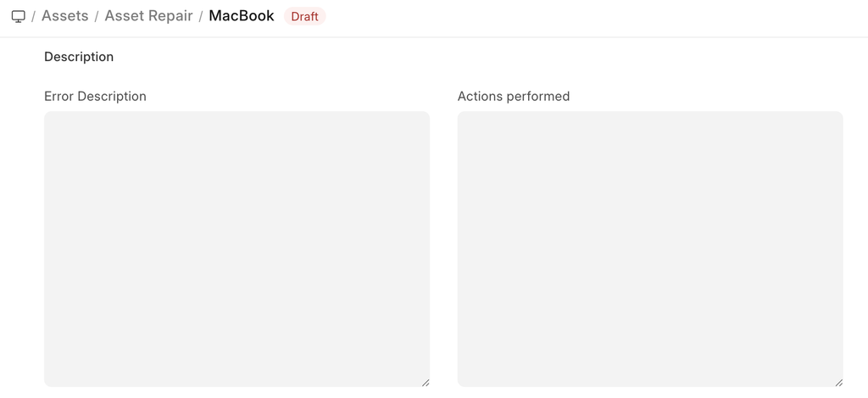868x398 pixels.
Task: Grab Actions performed resize handle
Action: point(838,382)
